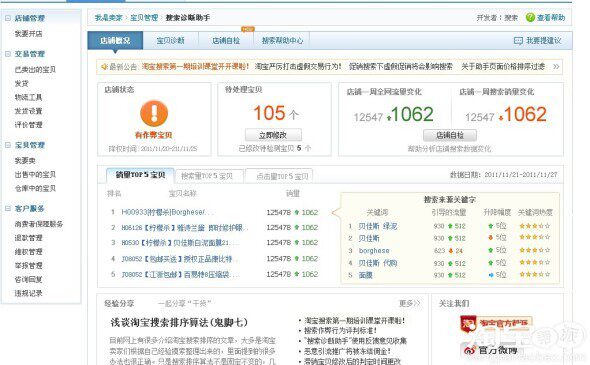Click star rating for keyword borghese
The image size is (590, 365).
(x=534, y=250)
